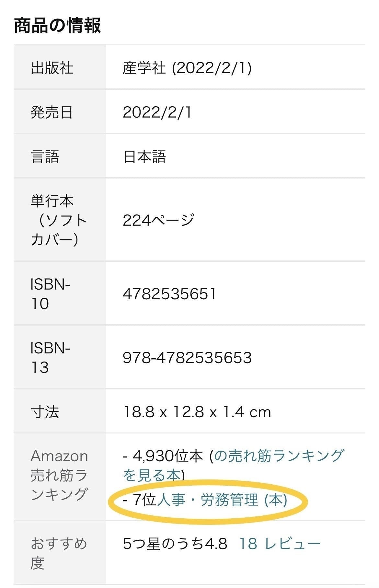The width and height of the screenshot is (379, 588).
Task: Open the 売れ筋ランキングを見る bestseller ranking link
Action: click(x=279, y=456)
